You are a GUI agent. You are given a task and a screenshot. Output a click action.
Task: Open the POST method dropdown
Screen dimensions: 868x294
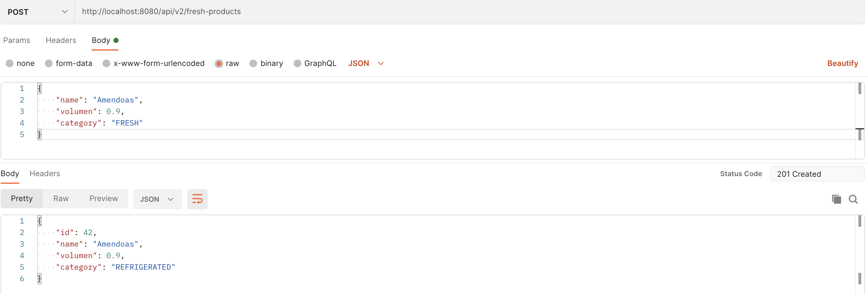coord(37,12)
